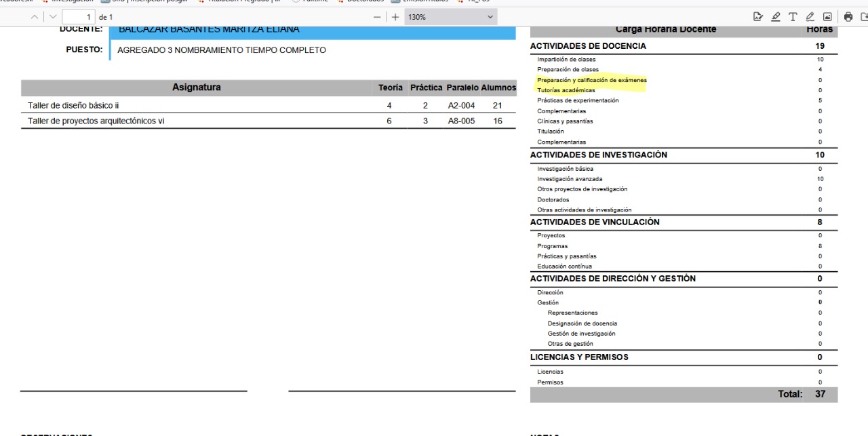The height and width of the screenshot is (436, 868).
Task: Click Taller de proyectos arquitectónicos vi row
Action: click(269, 121)
